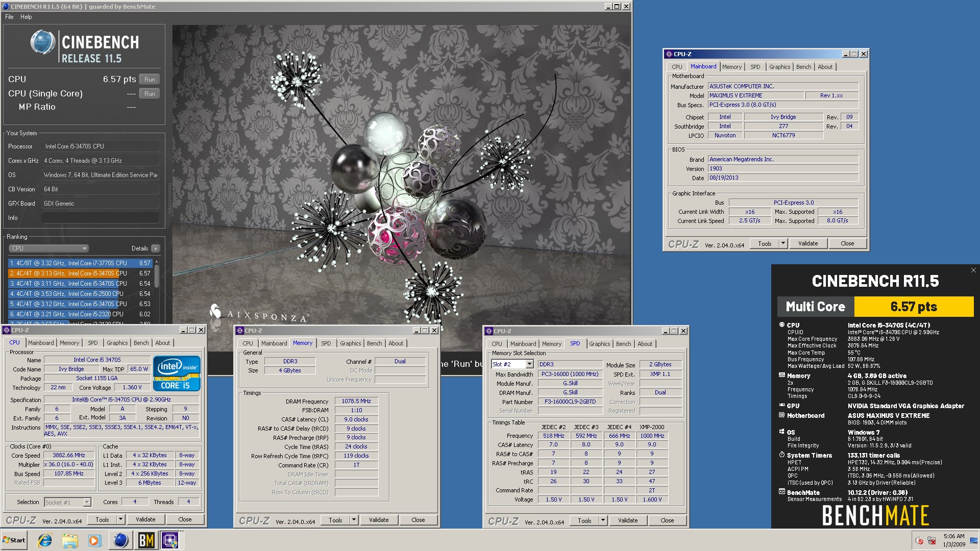Click the MAXIMUS V EXTREME model field
The height and width of the screenshot is (551, 980).
(755, 95)
